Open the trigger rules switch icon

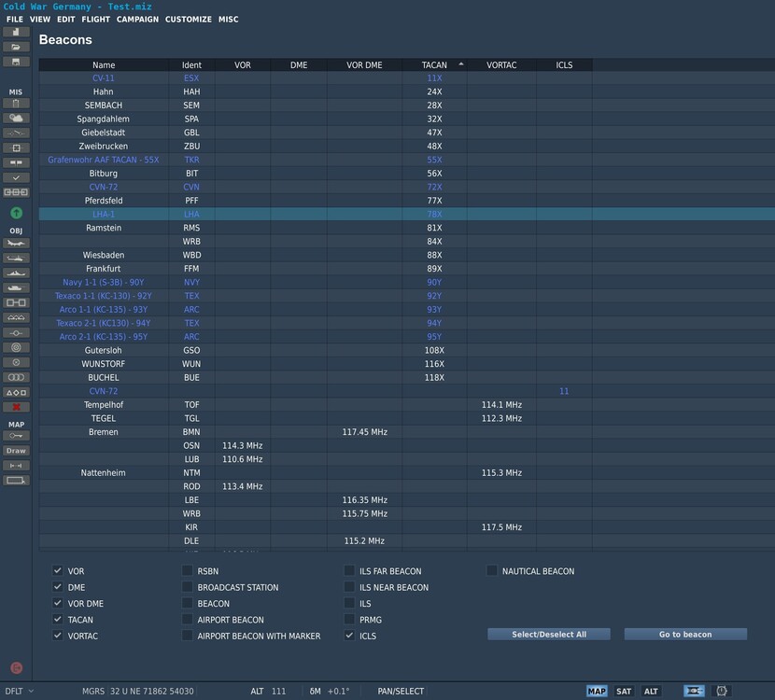(16, 133)
